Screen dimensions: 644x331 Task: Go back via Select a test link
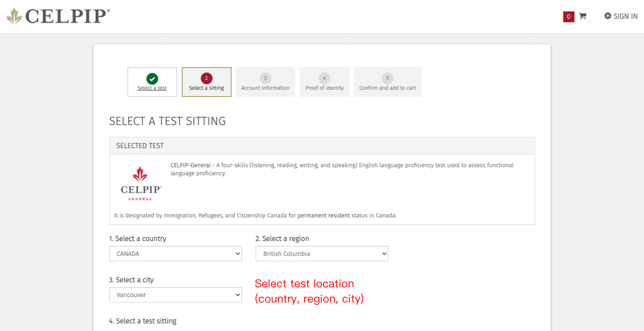click(x=152, y=88)
